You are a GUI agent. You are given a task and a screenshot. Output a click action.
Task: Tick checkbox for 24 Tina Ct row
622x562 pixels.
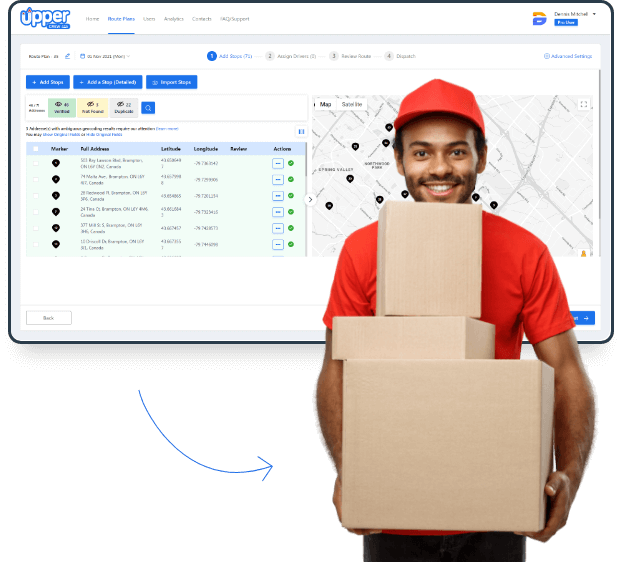[x=36, y=212]
